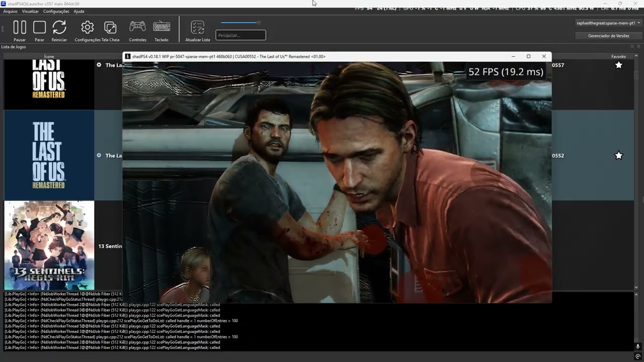Open the Ajuda menu
The width and height of the screenshot is (644, 362).
[x=79, y=11]
